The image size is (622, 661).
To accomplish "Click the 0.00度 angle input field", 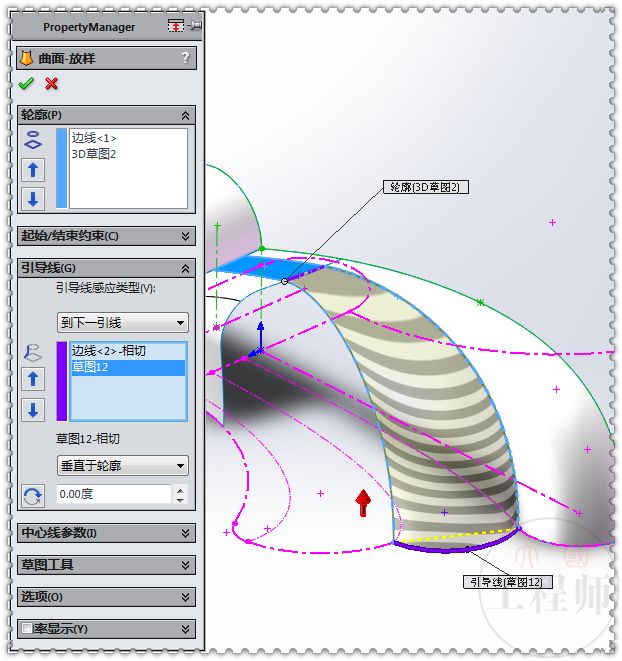I will [x=114, y=494].
